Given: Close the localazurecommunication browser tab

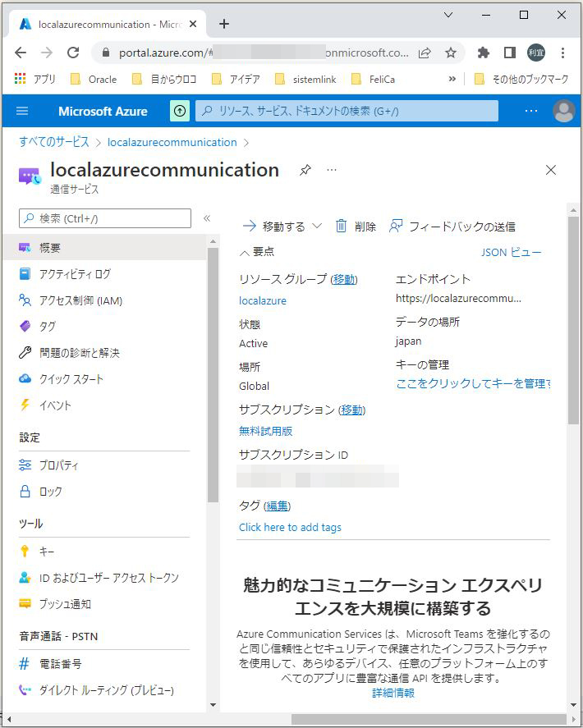Looking at the screenshot, I should pyautogui.click(x=193, y=24).
